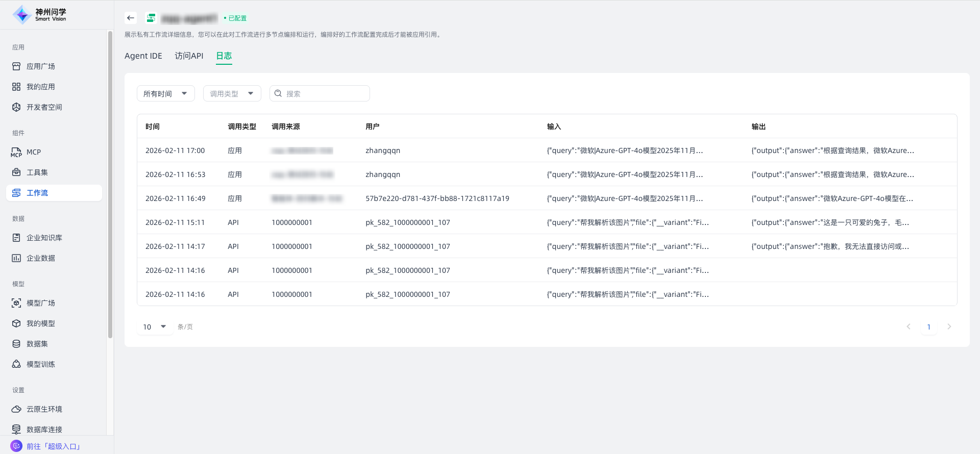Open the 模型广场 icon

(16, 303)
